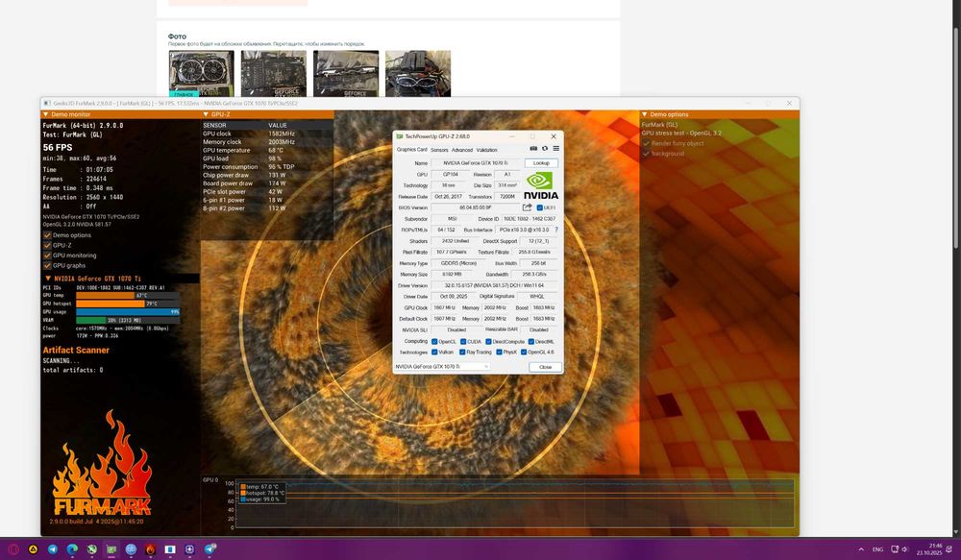Open the GPU-Z hamburger menu
Screen dimensions: 961x560
[x=555, y=149]
